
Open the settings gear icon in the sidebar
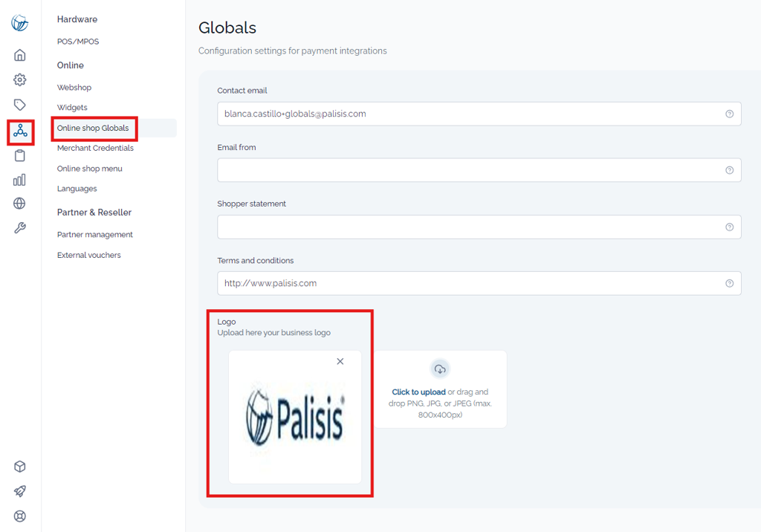(20, 80)
